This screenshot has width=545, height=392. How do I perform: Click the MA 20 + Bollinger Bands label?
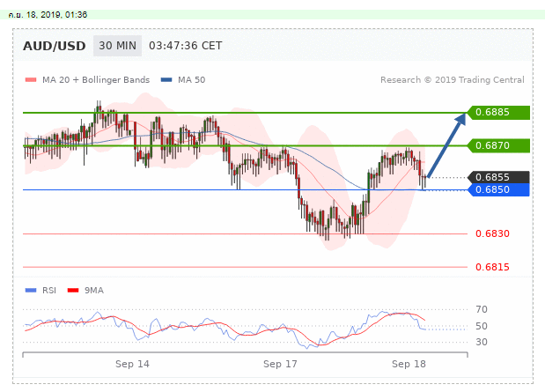(x=96, y=80)
